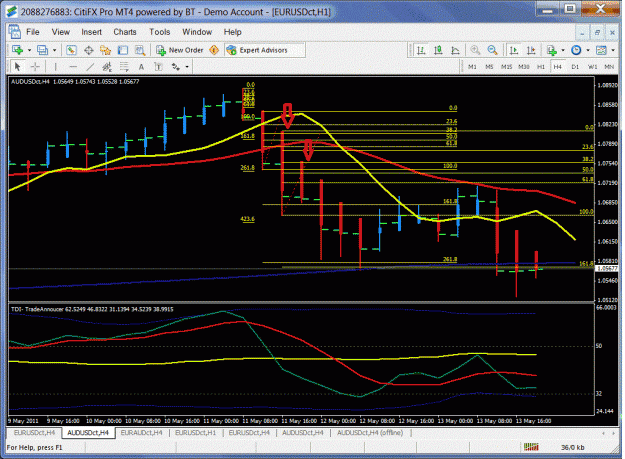Select the H1 timeframe button
The height and width of the screenshot is (459, 625).
click(540, 67)
